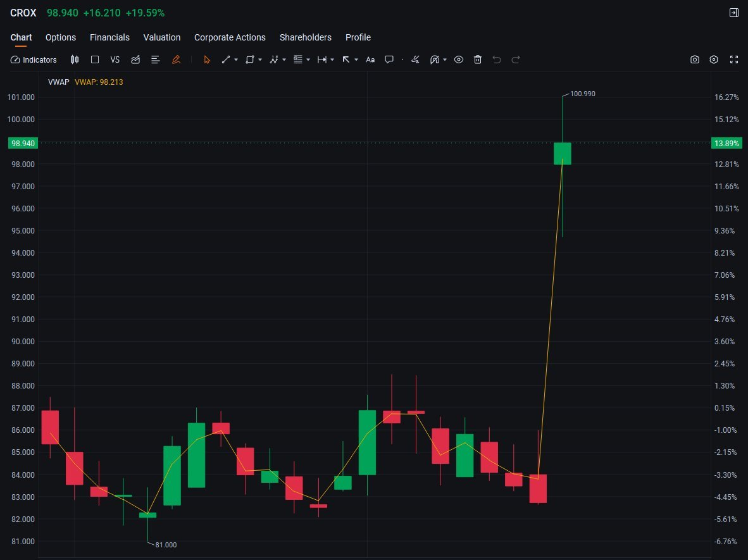Click the +16.210 change value
Viewport: 748px width, 560px height.
click(x=102, y=13)
